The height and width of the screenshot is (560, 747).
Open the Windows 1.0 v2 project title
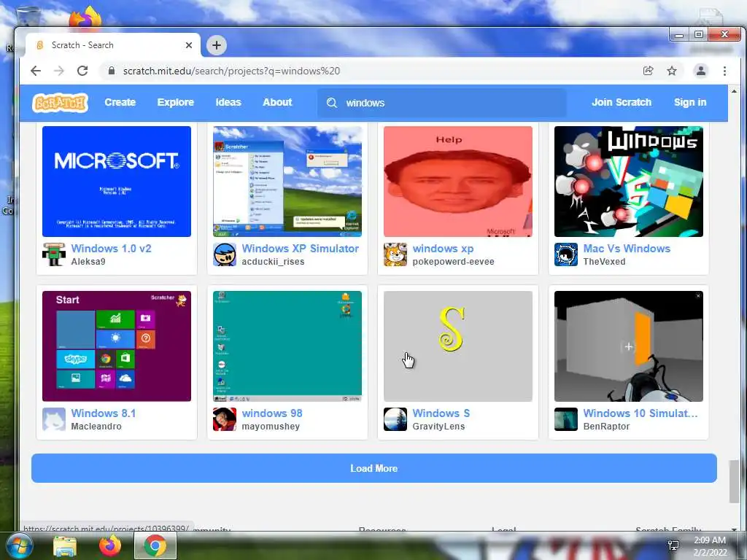pos(111,249)
